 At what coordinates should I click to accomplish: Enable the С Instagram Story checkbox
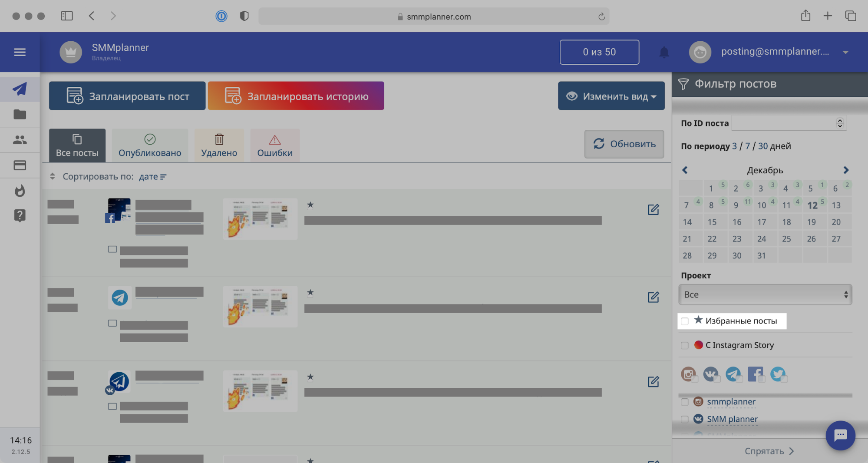(685, 345)
